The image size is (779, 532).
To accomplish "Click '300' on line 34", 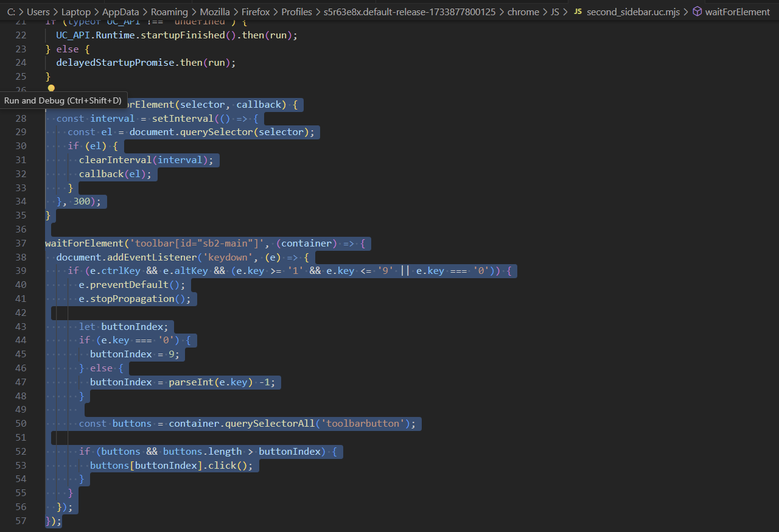I will 82,201.
